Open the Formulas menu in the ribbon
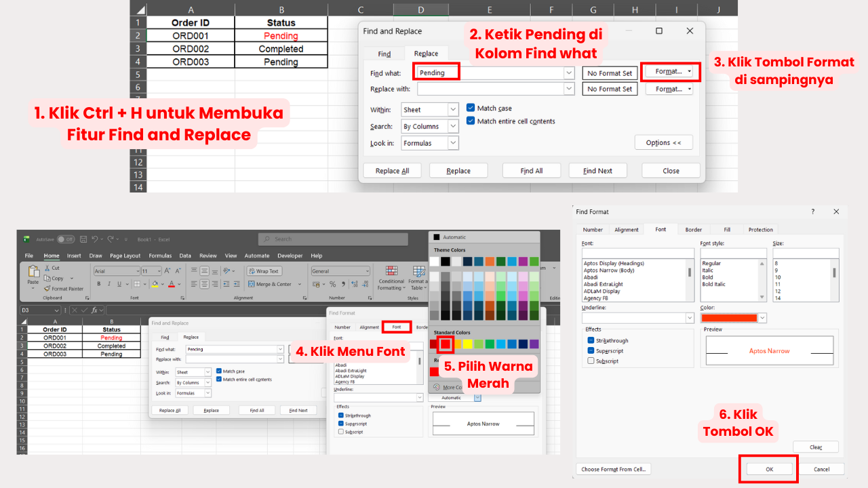 (x=160, y=256)
